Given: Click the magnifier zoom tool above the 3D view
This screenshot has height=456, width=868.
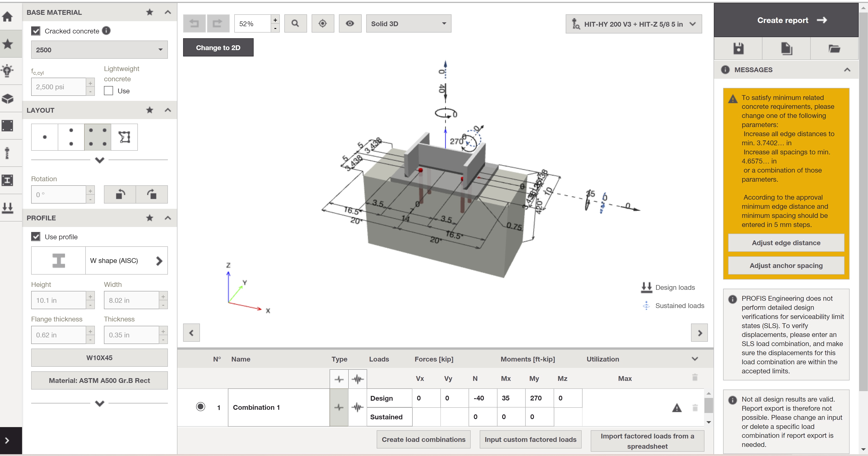Looking at the screenshot, I should pos(295,23).
